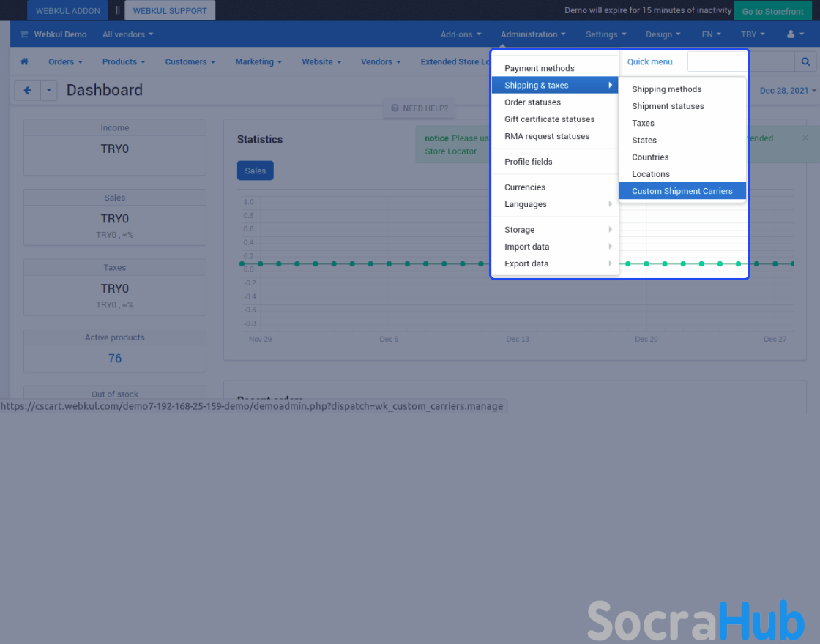Open the Marketing menu
The image size is (820, 644).
pos(258,61)
